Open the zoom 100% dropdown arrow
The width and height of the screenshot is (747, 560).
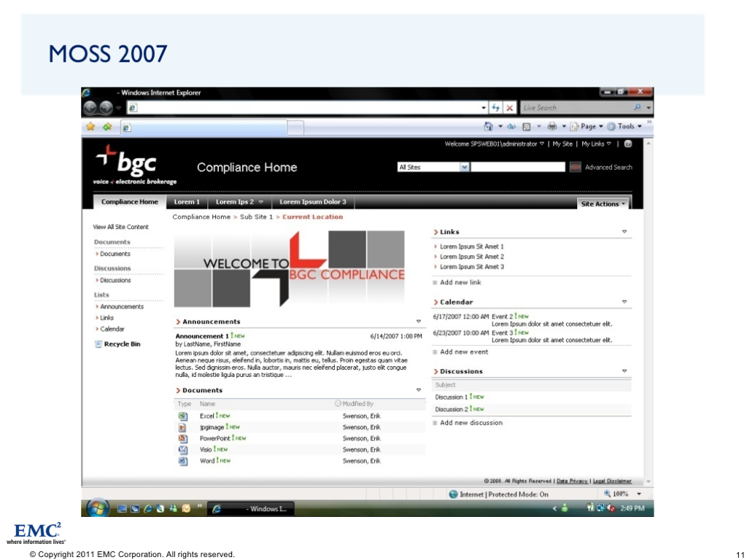tap(639, 494)
